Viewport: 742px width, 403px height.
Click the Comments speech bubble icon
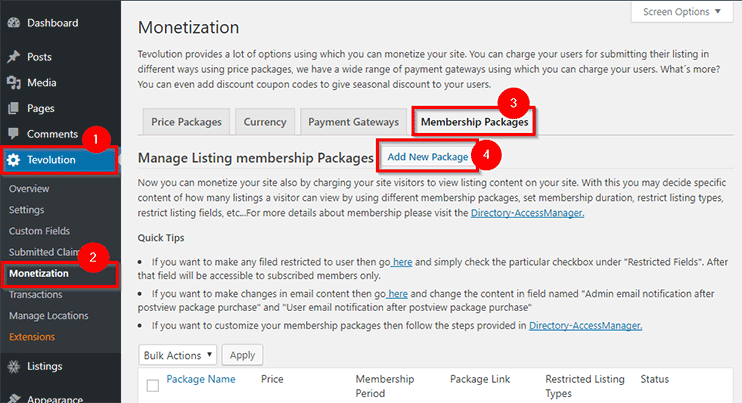14,134
